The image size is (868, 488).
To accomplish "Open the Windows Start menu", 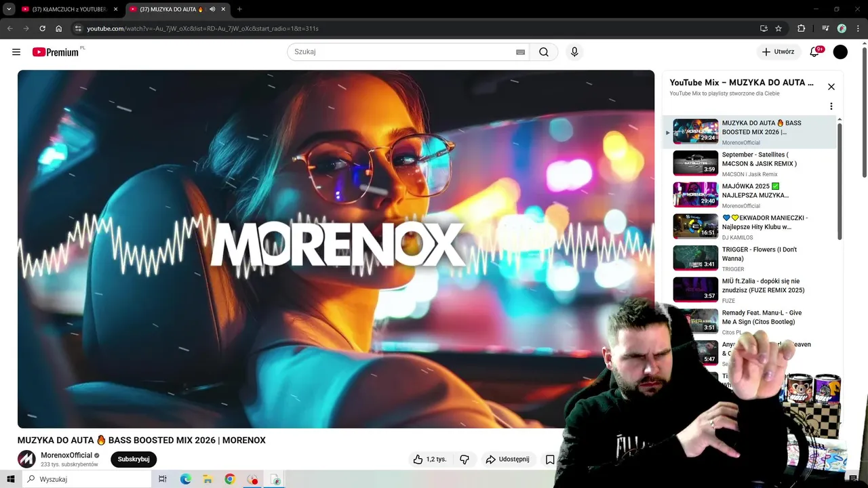I will click(11, 479).
